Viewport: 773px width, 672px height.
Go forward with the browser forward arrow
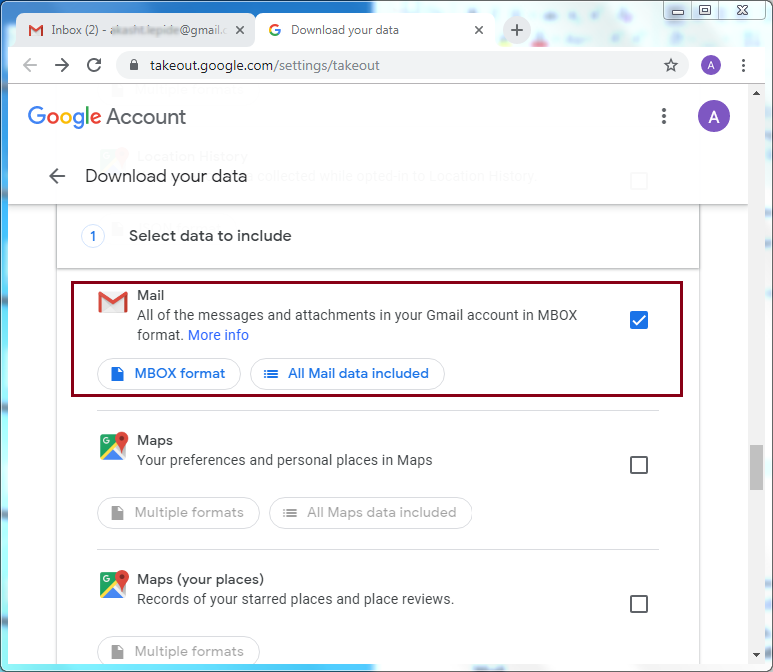(x=62, y=65)
